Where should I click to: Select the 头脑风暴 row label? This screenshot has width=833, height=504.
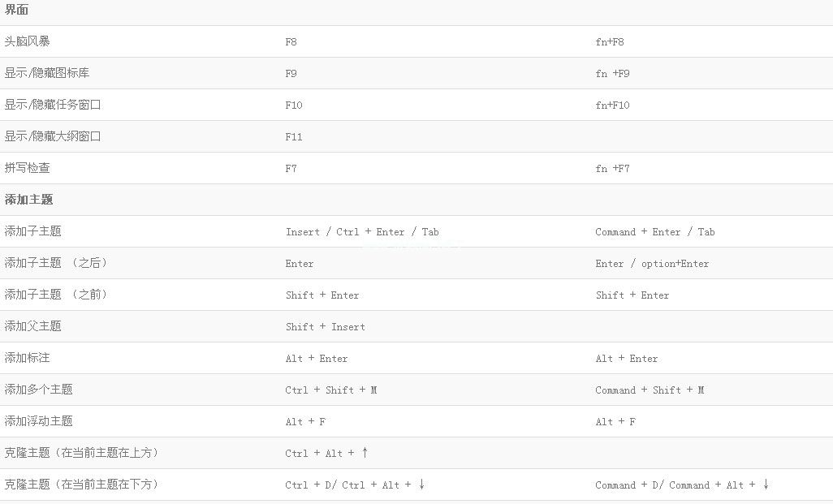[x=27, y=41]
